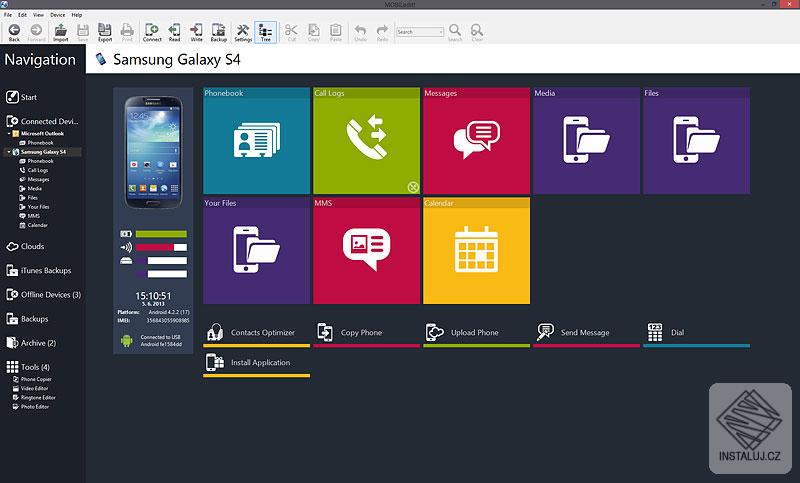The image size is (800, 483).
Task: Open the Dial action
Action: pos(696,333)
